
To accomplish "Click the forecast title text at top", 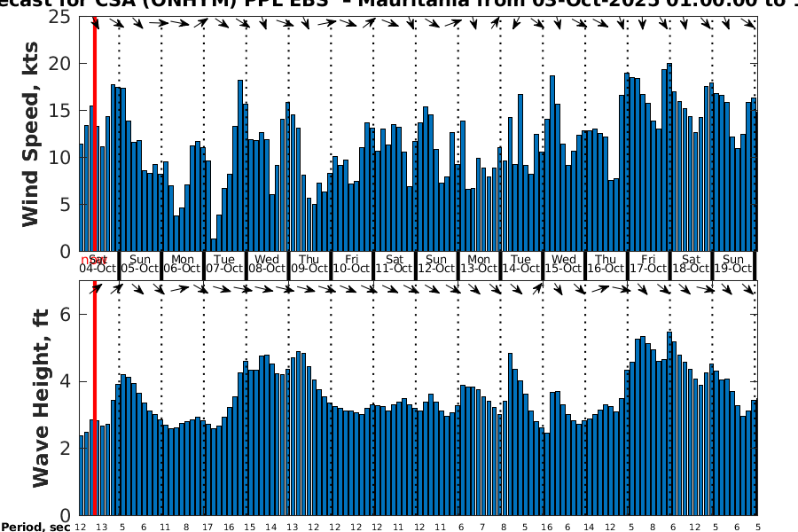I will (x=399, y=4).
